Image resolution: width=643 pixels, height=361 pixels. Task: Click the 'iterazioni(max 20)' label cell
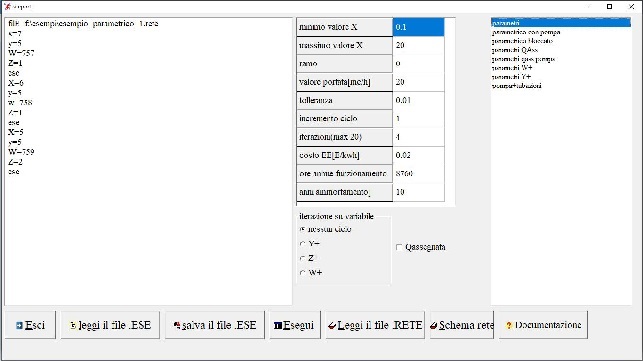point(344,137)
